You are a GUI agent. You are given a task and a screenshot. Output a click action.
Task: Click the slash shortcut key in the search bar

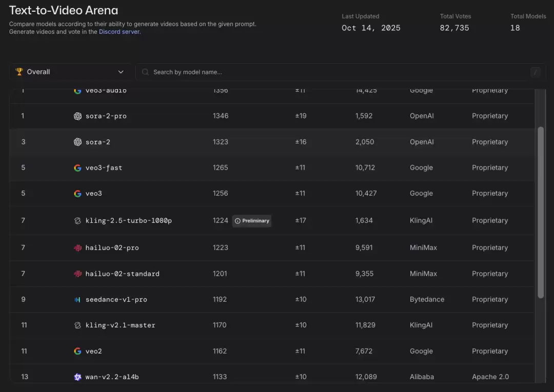(536, 72)
